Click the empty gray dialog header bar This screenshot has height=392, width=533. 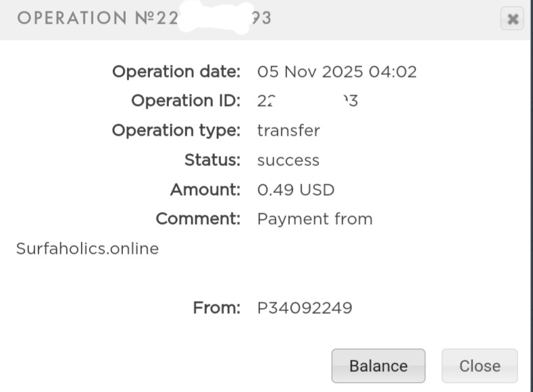pyautogui.click(x=385, y=19)
